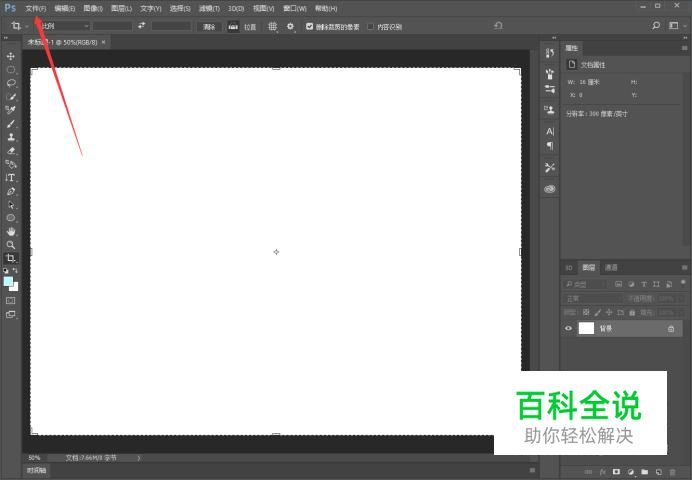
Task: Select the Move tool
Action: [11, 56]
